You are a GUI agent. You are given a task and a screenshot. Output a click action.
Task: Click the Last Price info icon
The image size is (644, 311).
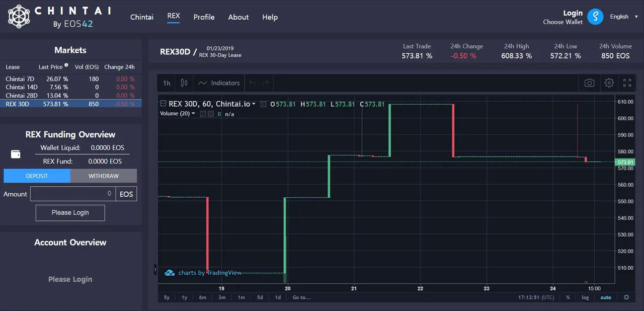(x=66, y=65)
